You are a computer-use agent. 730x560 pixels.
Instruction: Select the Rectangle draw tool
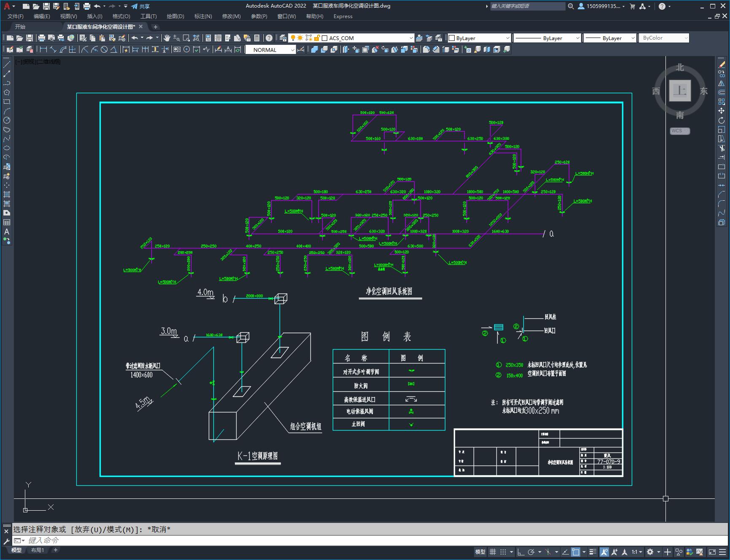[7, 102]
